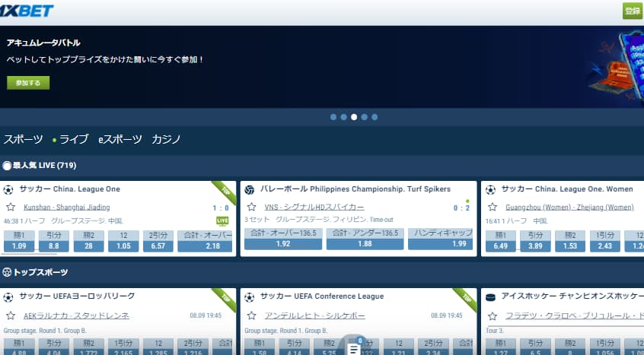Open the カジノ tab

click(x=167, y=139)
